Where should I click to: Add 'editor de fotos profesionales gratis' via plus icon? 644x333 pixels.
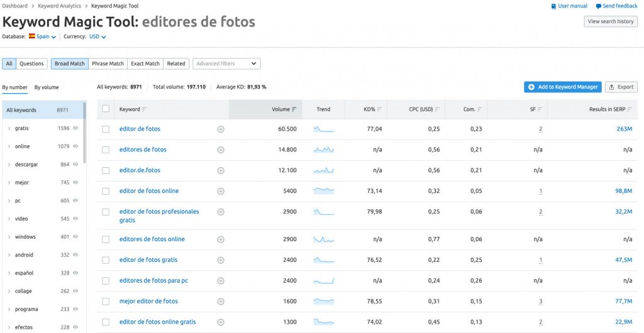(221, 212)
